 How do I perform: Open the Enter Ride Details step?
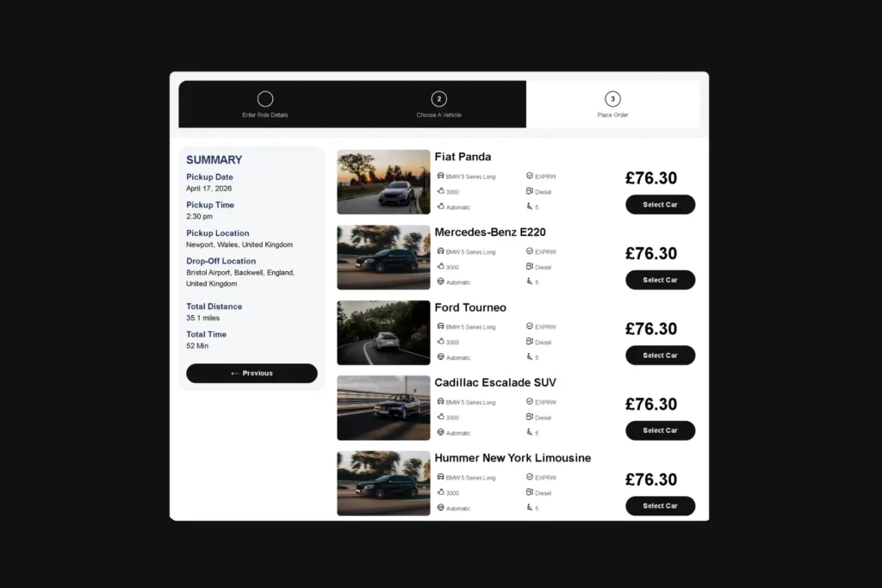265,104
